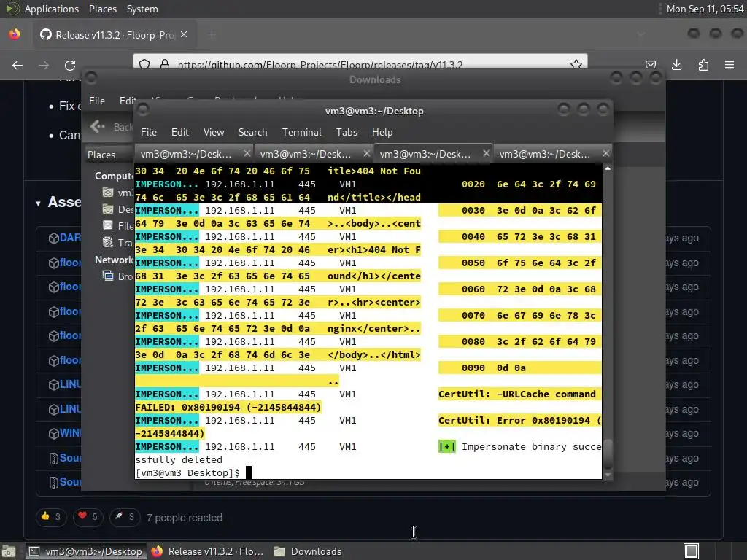Screen dimensions: 747x560
Task: Open the terminal Tabs menu
Action: (x=347, y=133)
